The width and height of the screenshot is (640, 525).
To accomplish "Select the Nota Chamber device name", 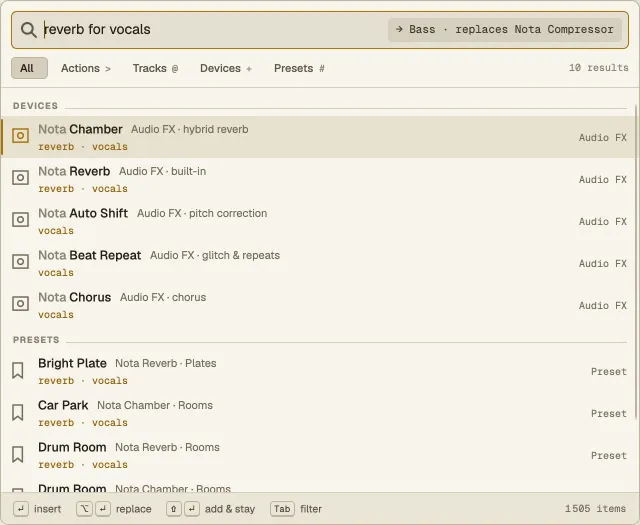I will click(x=80, y=129).
